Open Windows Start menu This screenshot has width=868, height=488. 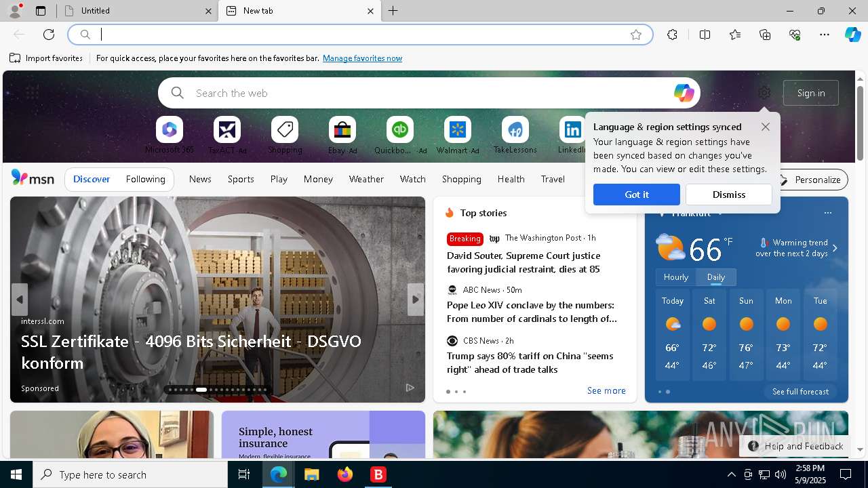[16, 474]
